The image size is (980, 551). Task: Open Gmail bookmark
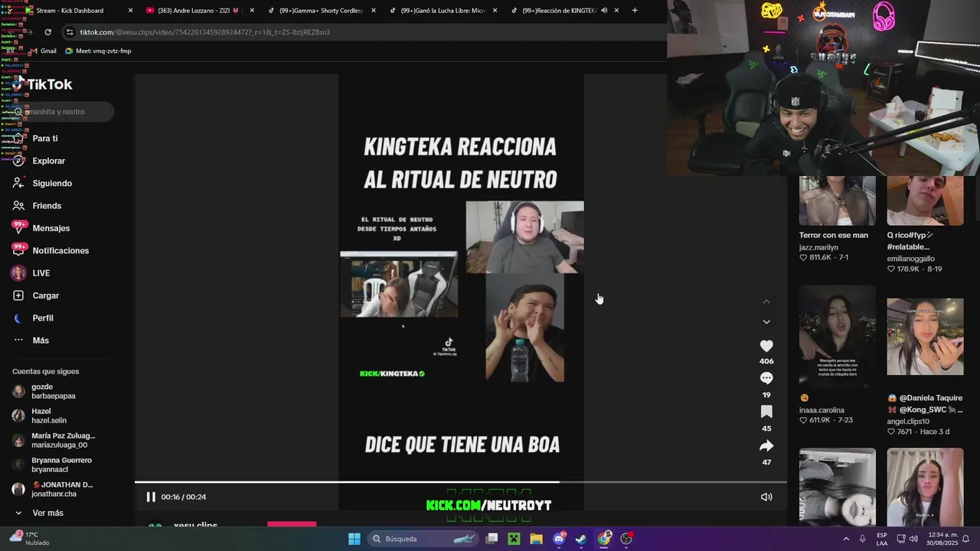click(x=43, y=51)
